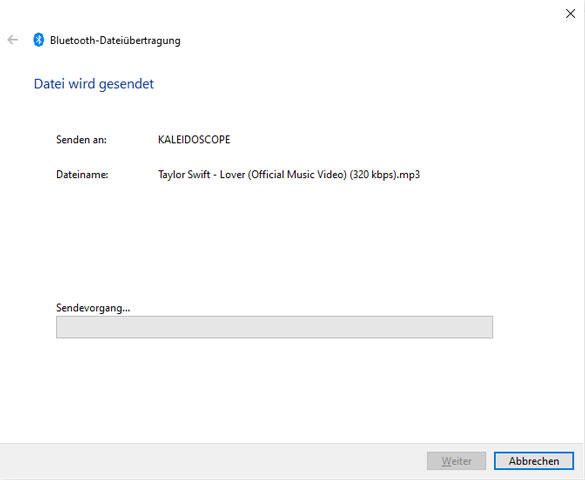Click the Dateiname: label
The height and width of the screenshot is (480, 585).
pyautogui.click(x=82, y=175)
